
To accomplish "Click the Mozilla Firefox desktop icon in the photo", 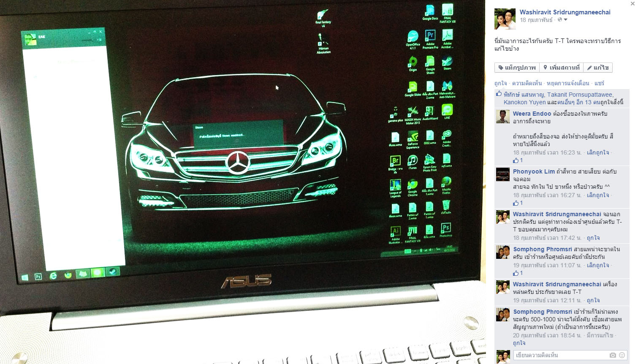I will [x=446, y=185].
